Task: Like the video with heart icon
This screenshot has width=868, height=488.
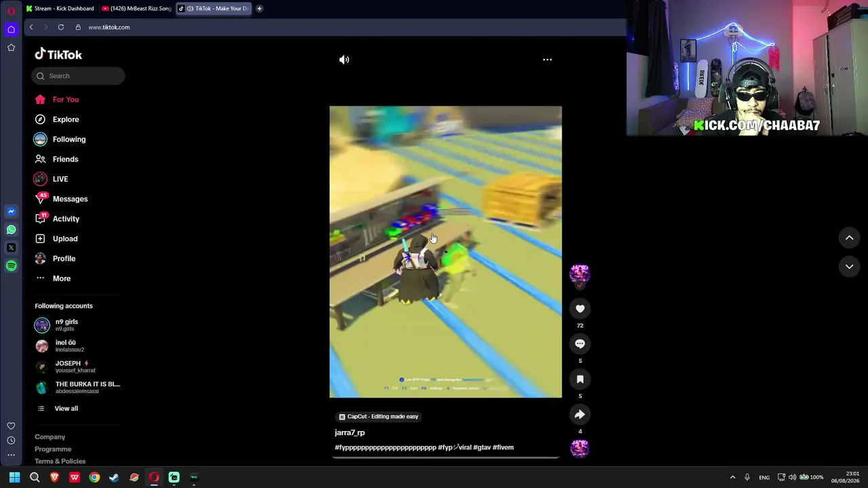Action: click(x=580, y=309)
